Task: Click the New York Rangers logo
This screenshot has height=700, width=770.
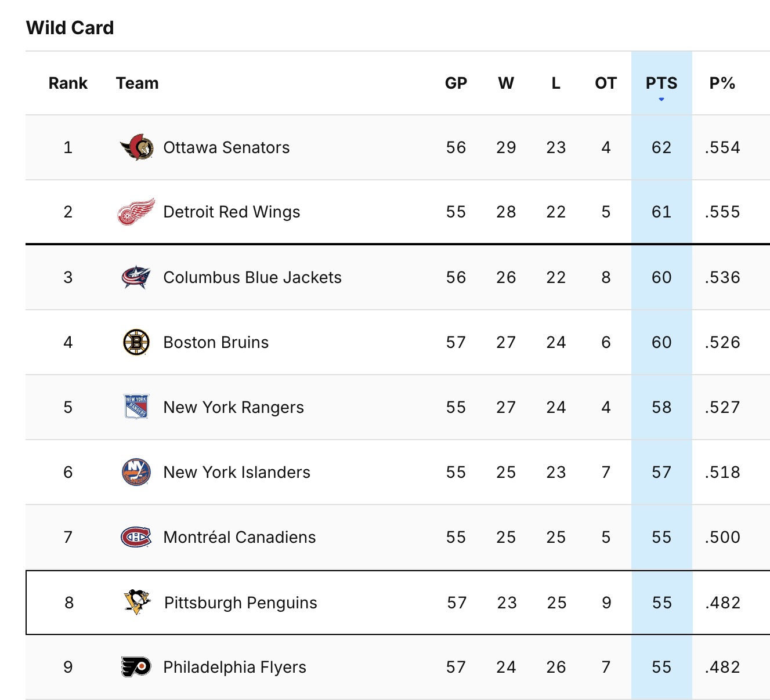Action: [136, 407]
